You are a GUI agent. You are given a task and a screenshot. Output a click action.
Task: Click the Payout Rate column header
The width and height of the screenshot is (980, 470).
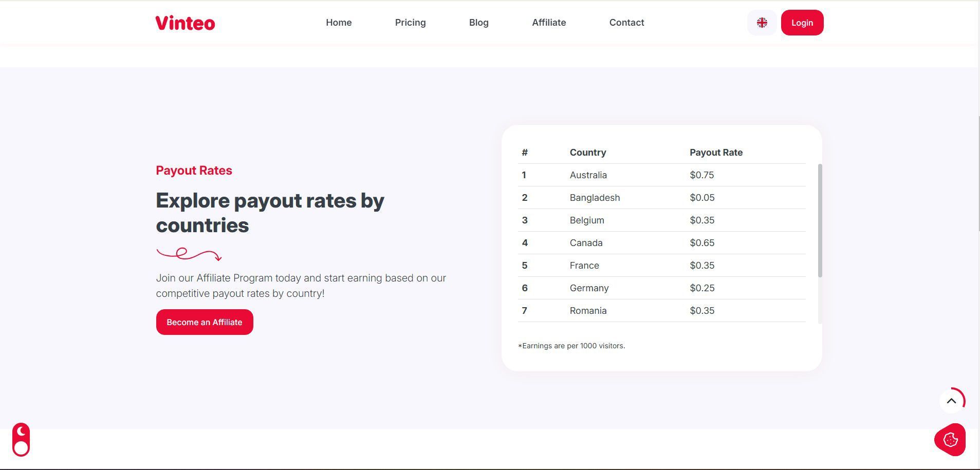point(716,153)
